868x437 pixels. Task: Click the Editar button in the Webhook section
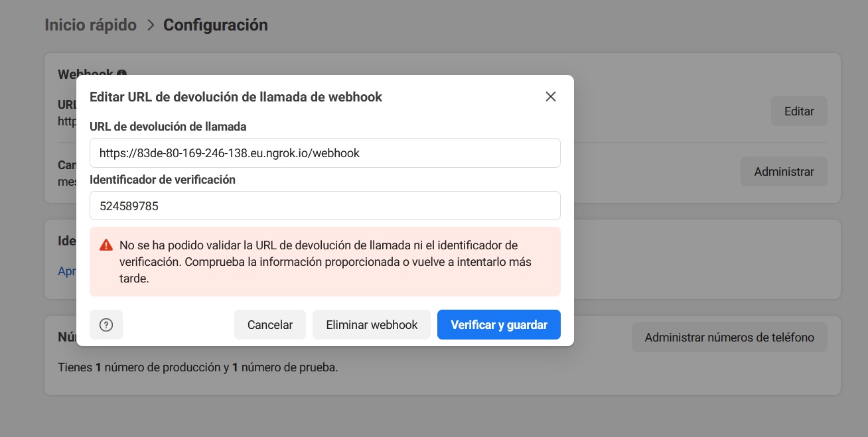coord(798,111)
